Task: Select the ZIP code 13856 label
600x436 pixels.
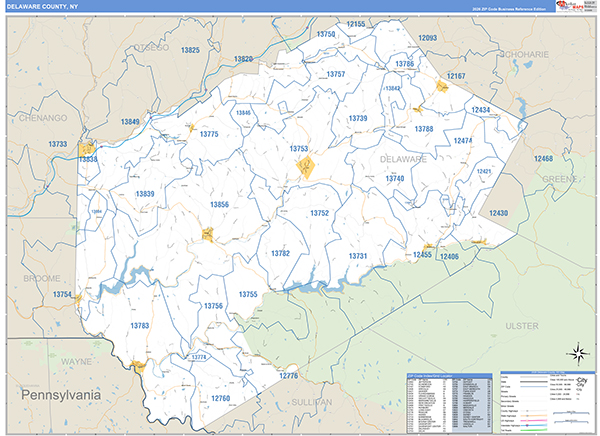Action: (x=219, y=205)
